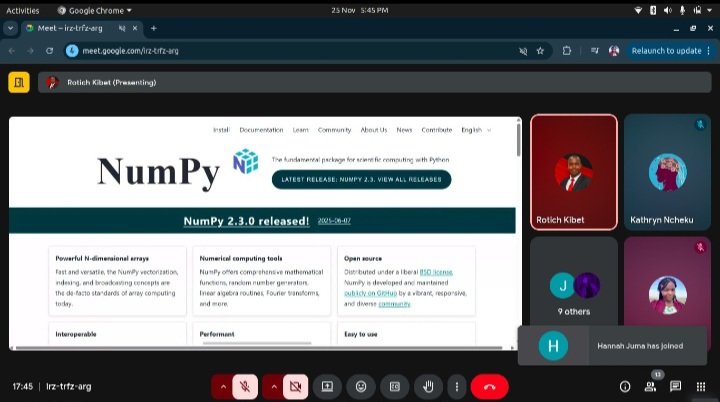Click the Wi-Fi status icon
This screenshot has width=720, height=402.
638,10
